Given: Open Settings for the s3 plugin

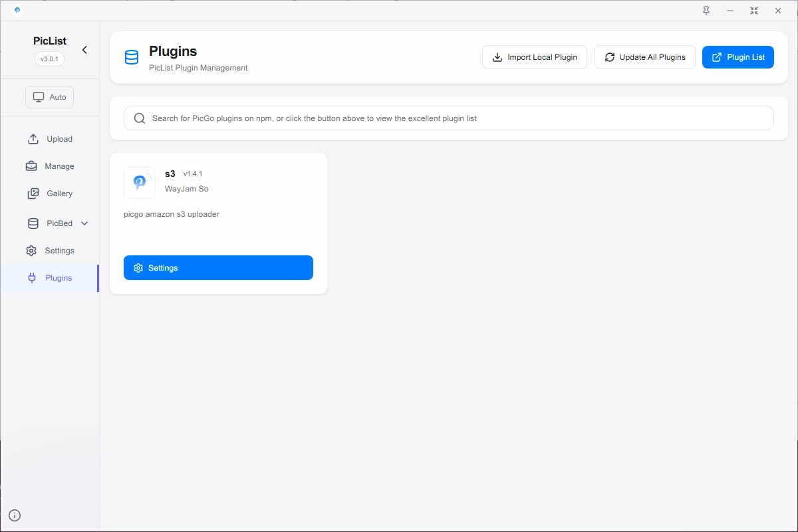Looking at the screenshot, I should point(218,268).
